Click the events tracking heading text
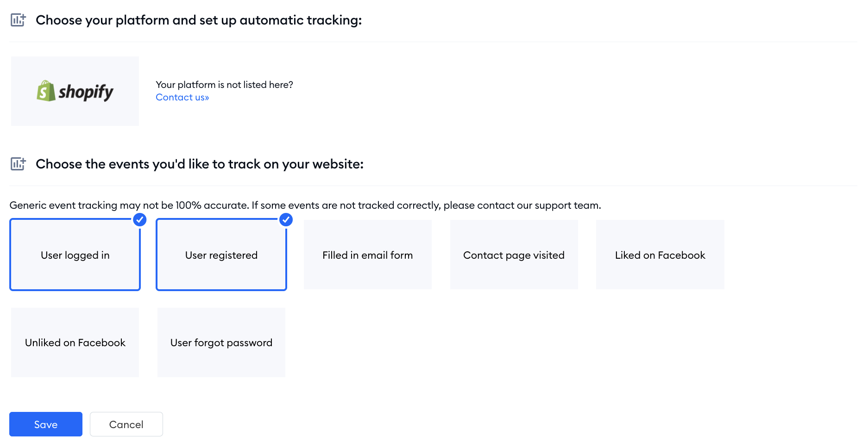 (x=200, y=164)
